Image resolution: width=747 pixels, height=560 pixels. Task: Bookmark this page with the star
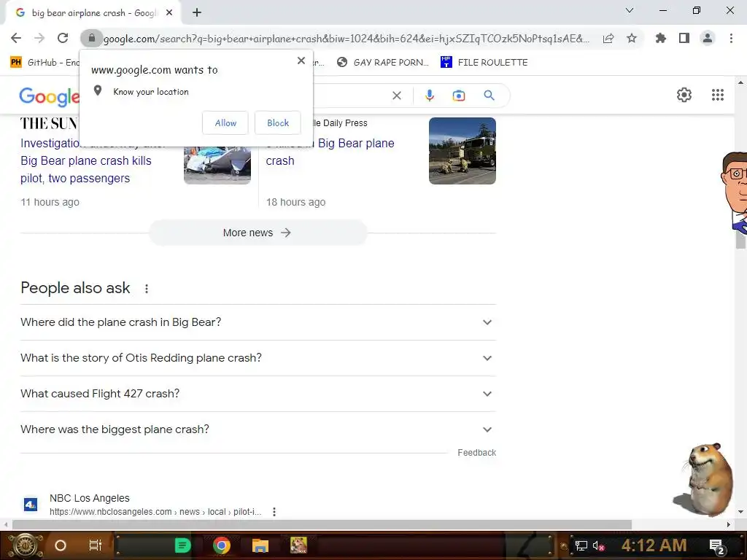632,38
